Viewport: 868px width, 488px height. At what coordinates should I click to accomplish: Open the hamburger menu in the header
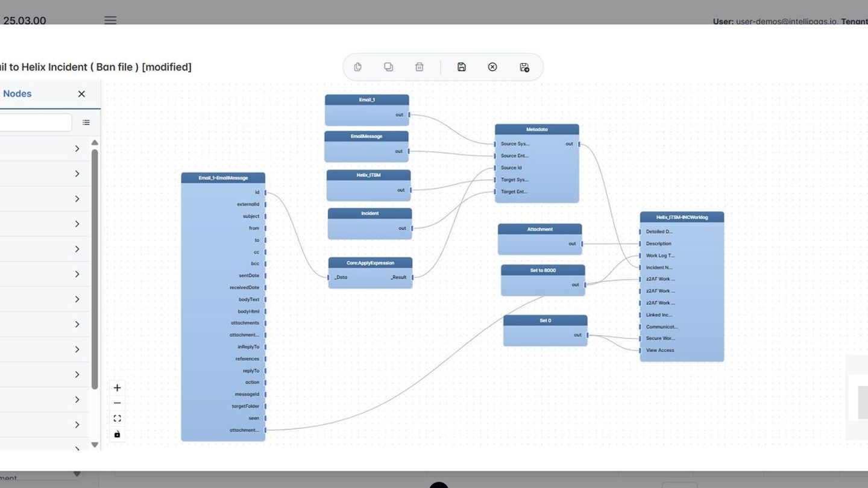[110, 20]
